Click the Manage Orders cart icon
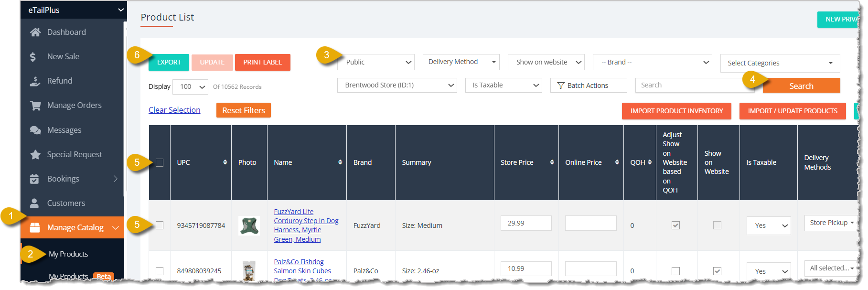The height and width of the screenshot is (290, 868). (x=35, y=106)
